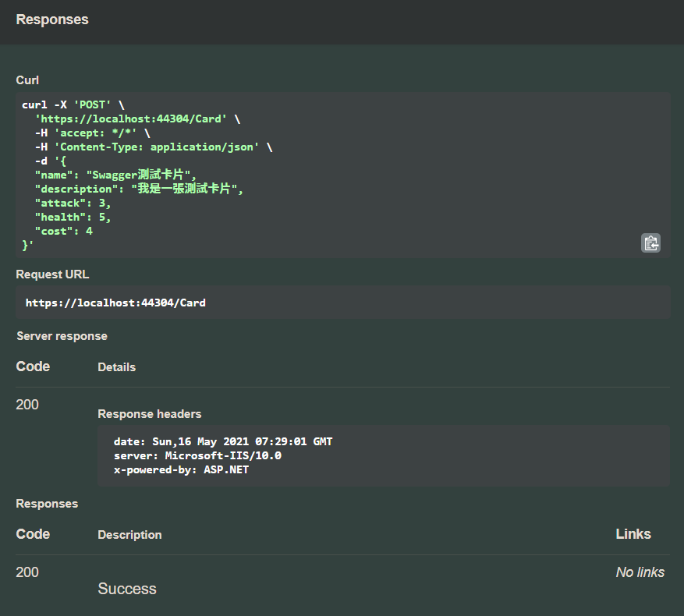Click the "description" JSON line
This screenshot has height=616, width=684.
click(x=139, y=189)
